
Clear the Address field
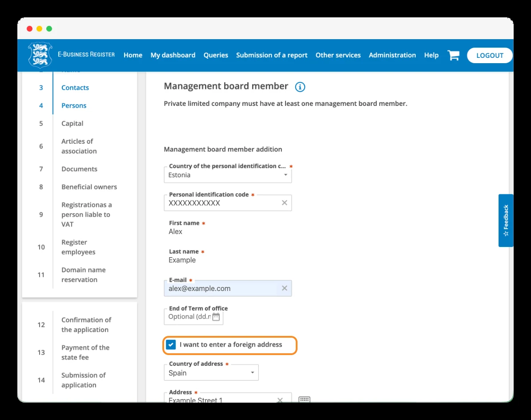click(280, 400)
